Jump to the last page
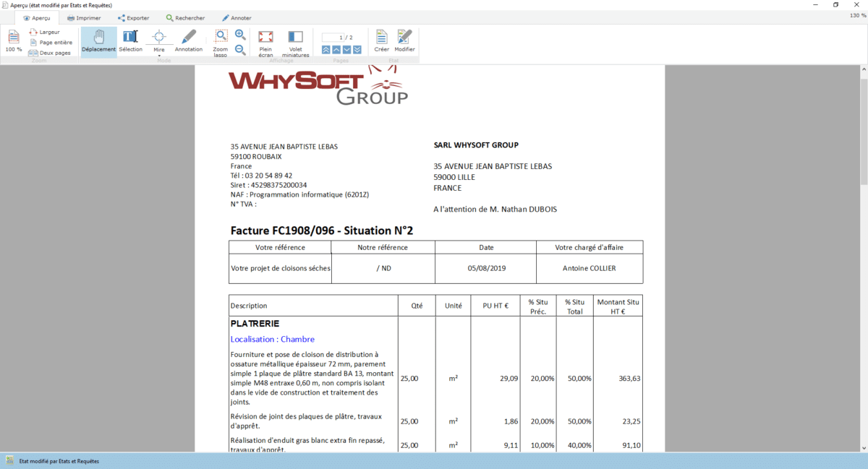 [x=357, y=49]
